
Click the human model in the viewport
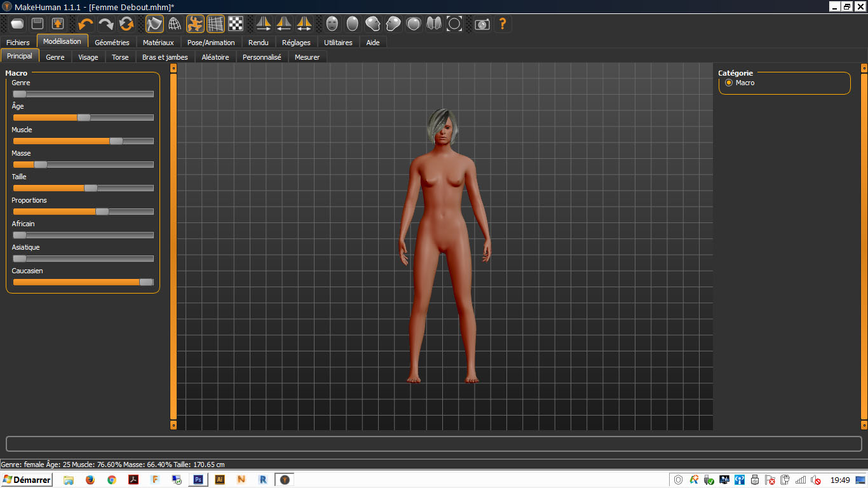[x=444, y=247]
